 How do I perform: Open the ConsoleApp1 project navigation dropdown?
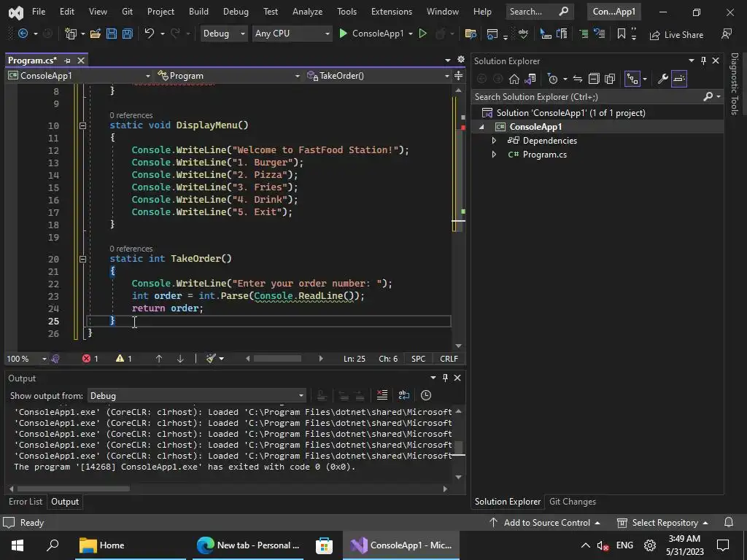pyautogui.click(x=79, y=76)
